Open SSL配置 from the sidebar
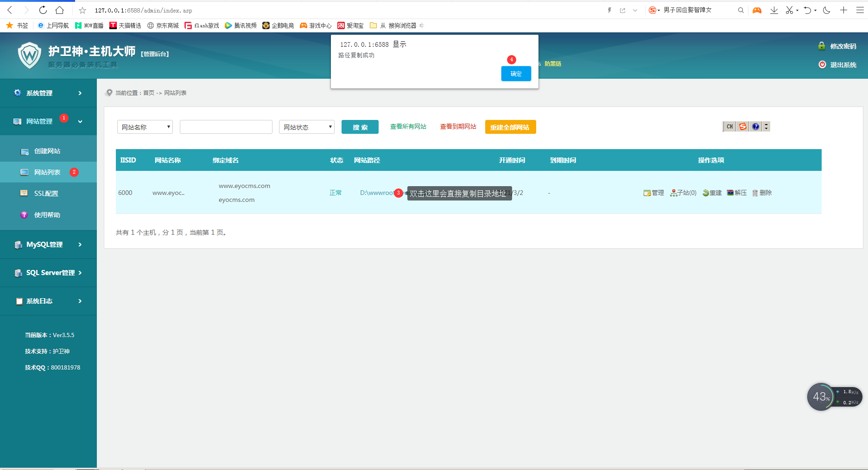This screenshot has width=868, height=470. [45, 193]
